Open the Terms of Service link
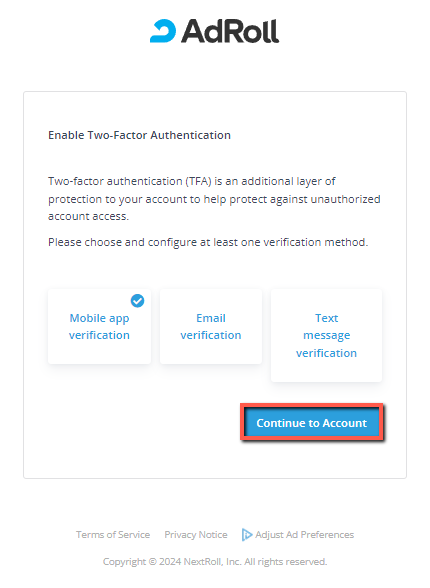 pyautogui.click(x=113, y=535)
